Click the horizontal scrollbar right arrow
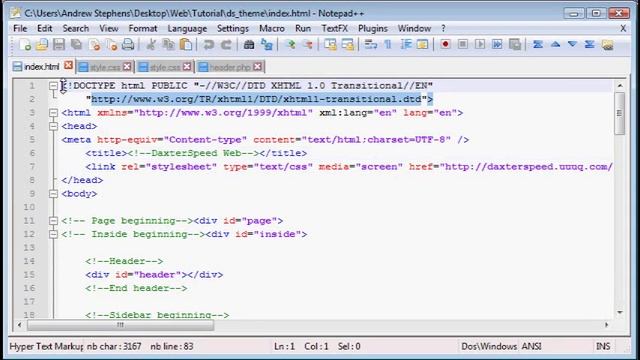The height and width of the screenshot is (360, 640). click(x=607, y=325)
